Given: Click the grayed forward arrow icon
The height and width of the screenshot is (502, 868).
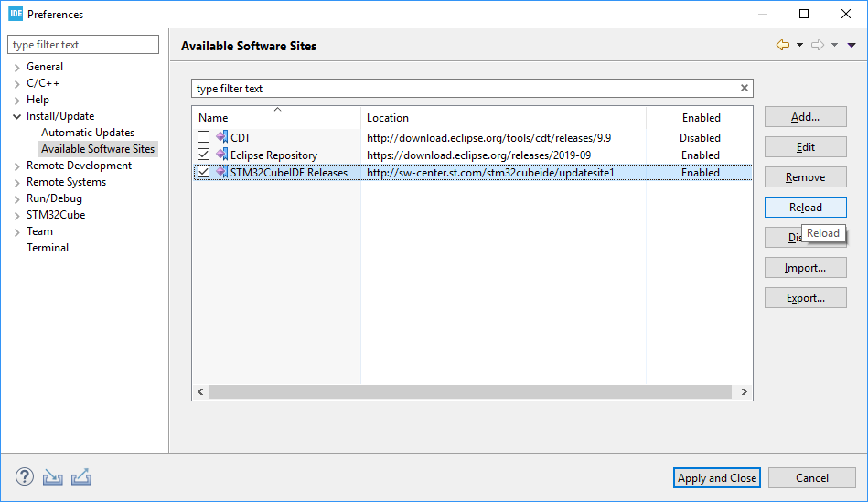Looking at the screenshot, I should coord(818,45).
